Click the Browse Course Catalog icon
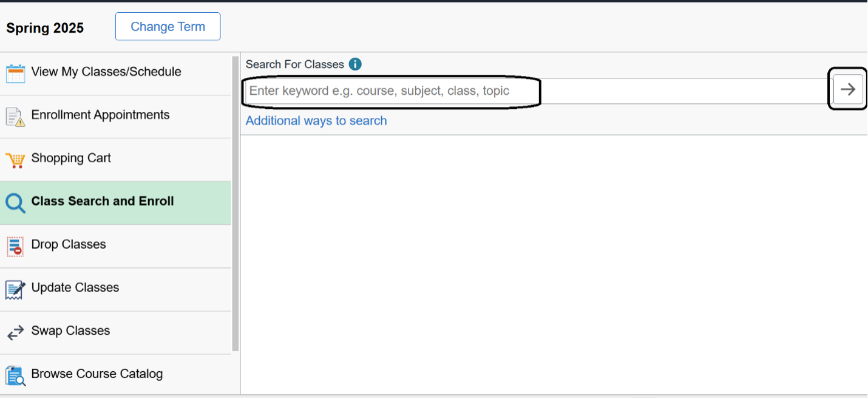 (x=15, y=375)
